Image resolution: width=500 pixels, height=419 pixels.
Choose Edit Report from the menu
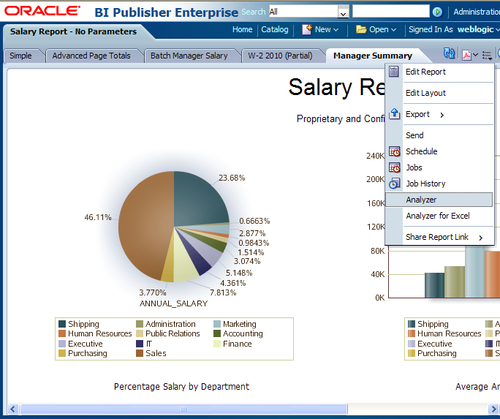tap(426, 72)
